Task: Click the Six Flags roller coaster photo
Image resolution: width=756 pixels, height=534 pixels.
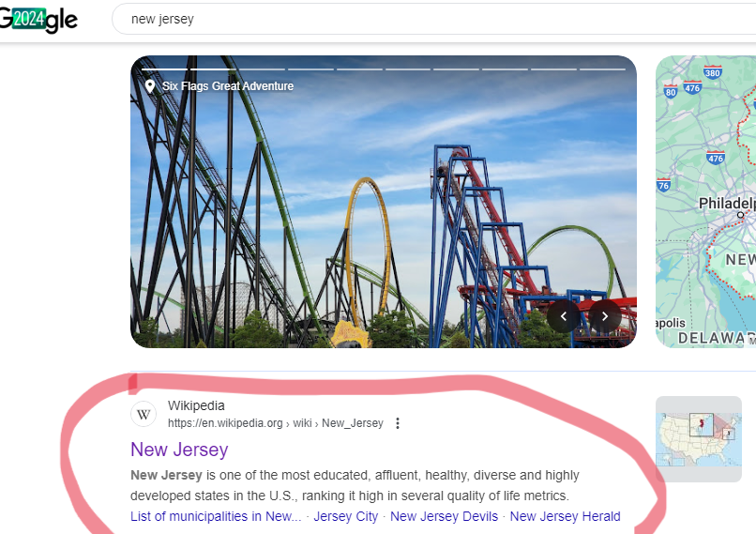Action: (384, 202)
